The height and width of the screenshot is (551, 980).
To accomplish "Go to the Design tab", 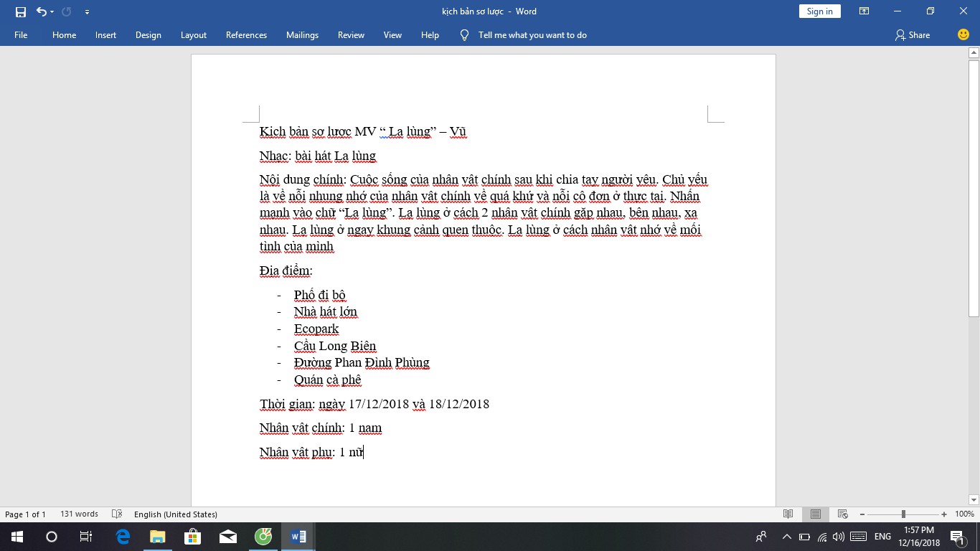I will click(x=148, y=34).
